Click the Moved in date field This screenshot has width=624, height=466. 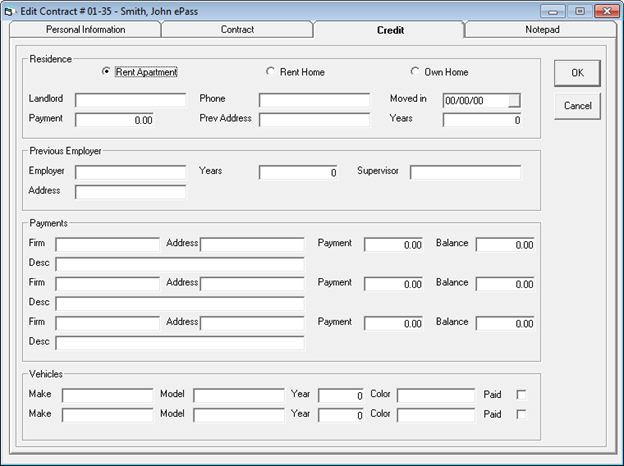[x=476, y=100]
